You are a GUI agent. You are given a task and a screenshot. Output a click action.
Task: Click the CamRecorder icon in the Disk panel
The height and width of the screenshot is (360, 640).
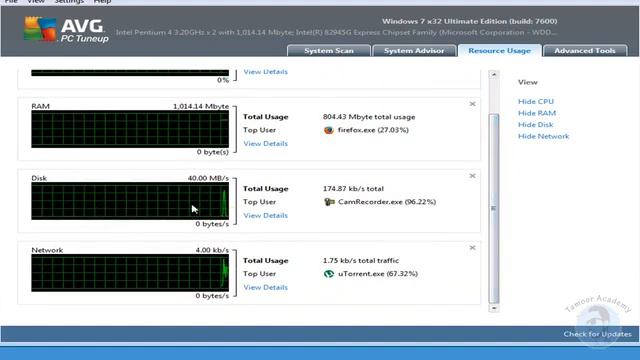coord(329,202)
